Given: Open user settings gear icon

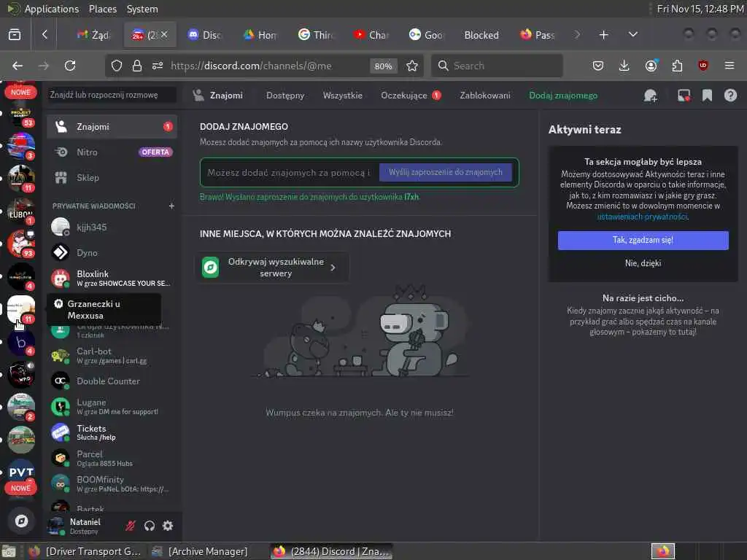Looking at the screenshot, I should pyautogui.click(x=168, y=526).
